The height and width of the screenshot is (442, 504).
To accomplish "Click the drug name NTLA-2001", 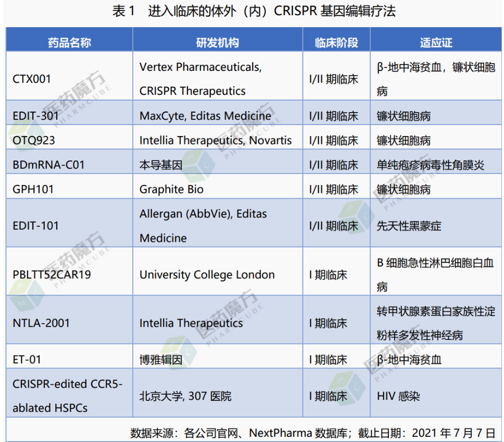I will (x=41, y=323).
